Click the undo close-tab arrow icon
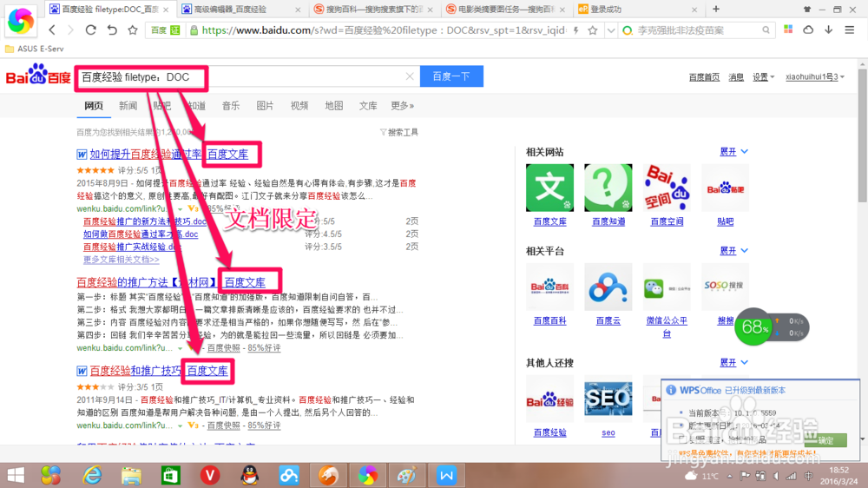Screen dimensions: 868x488 pos(112,30)
